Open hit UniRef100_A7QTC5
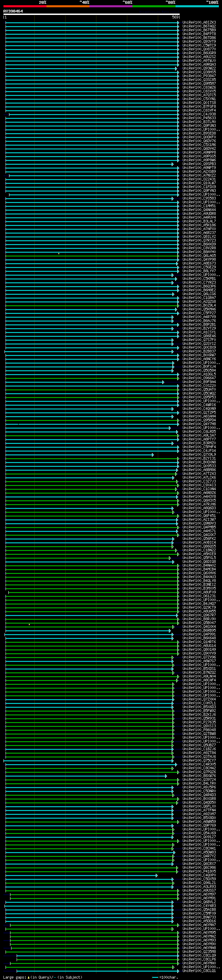Screen dimensions: 222x980 [x=199, y=95]
